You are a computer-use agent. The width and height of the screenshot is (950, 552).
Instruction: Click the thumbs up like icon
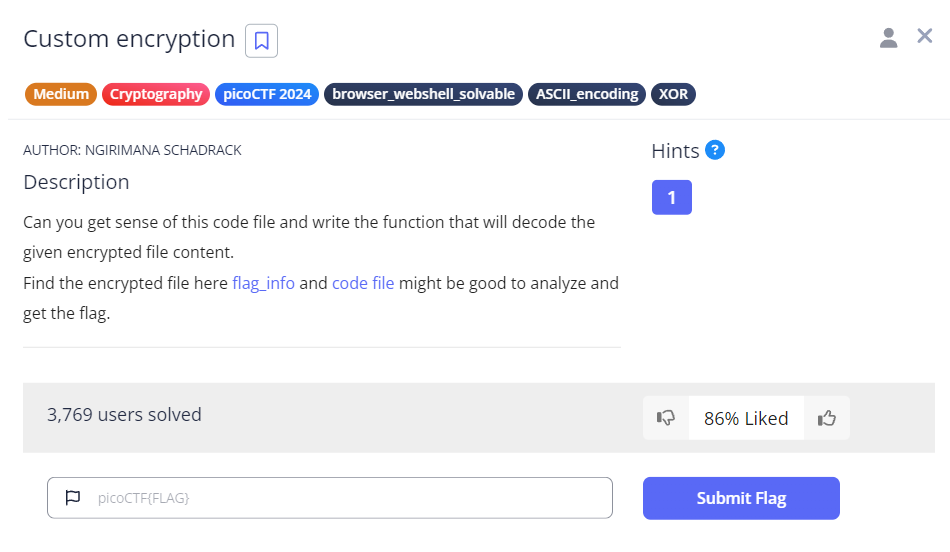827,418
